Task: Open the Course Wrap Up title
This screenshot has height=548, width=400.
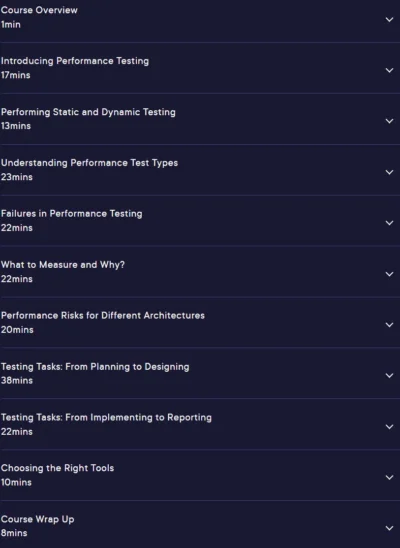Action: [37, 519]
